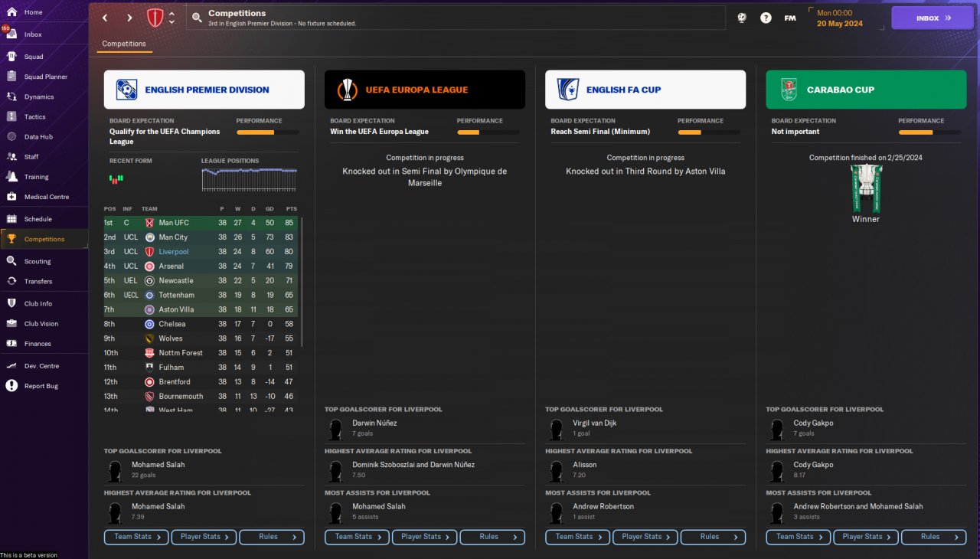Open Competitions in the sidebar menu
Image resolution: width=980 pixels, height=559 pixels.
click(44, 239)
